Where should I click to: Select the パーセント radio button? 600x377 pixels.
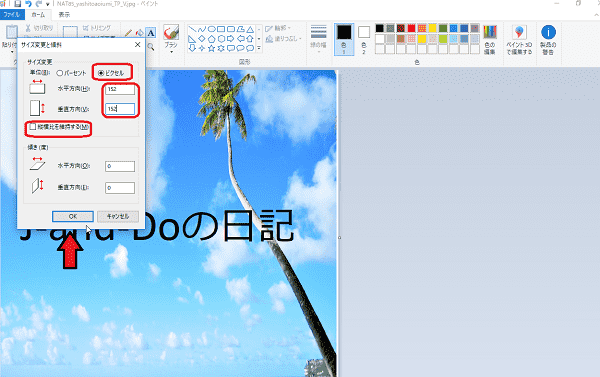[x=72, y=73]
